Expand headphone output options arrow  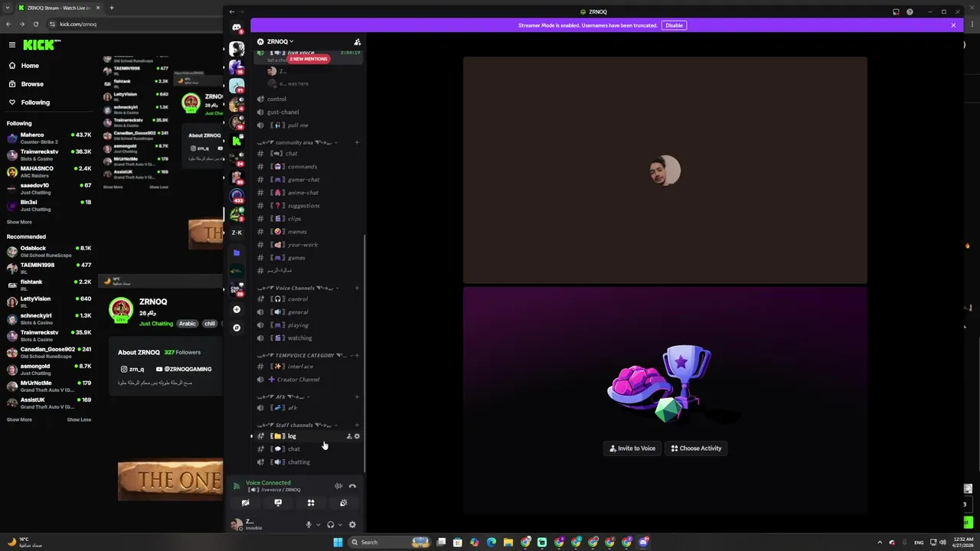pos(340,525)
